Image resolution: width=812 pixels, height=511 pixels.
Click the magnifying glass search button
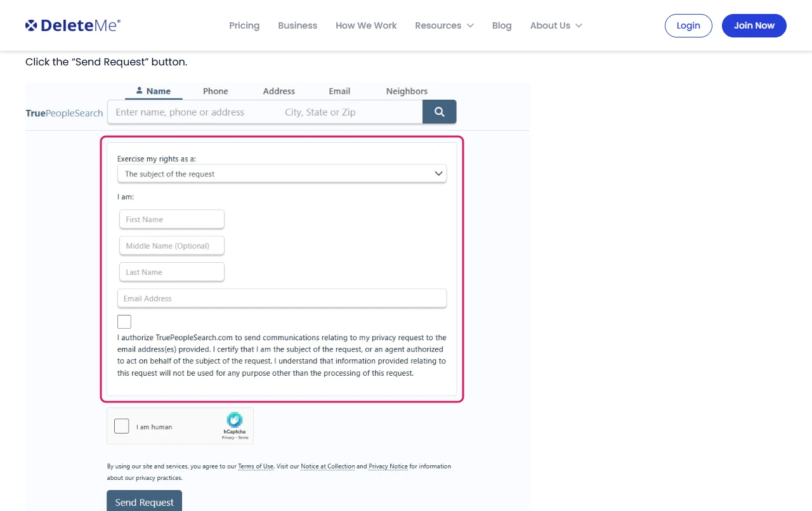[440, 112]
